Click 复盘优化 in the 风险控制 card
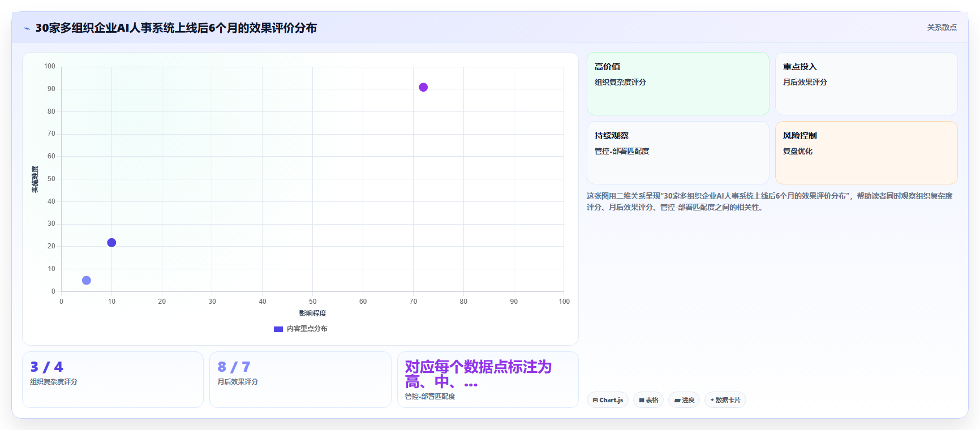Viewport: 980px width, 430px height. (x=797, y=151)
